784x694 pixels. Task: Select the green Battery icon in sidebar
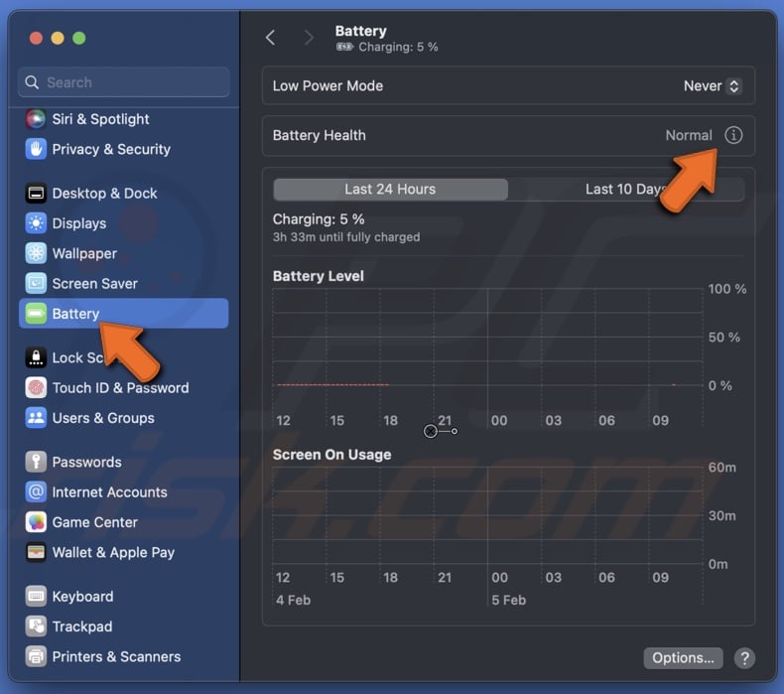coord(36,313)
